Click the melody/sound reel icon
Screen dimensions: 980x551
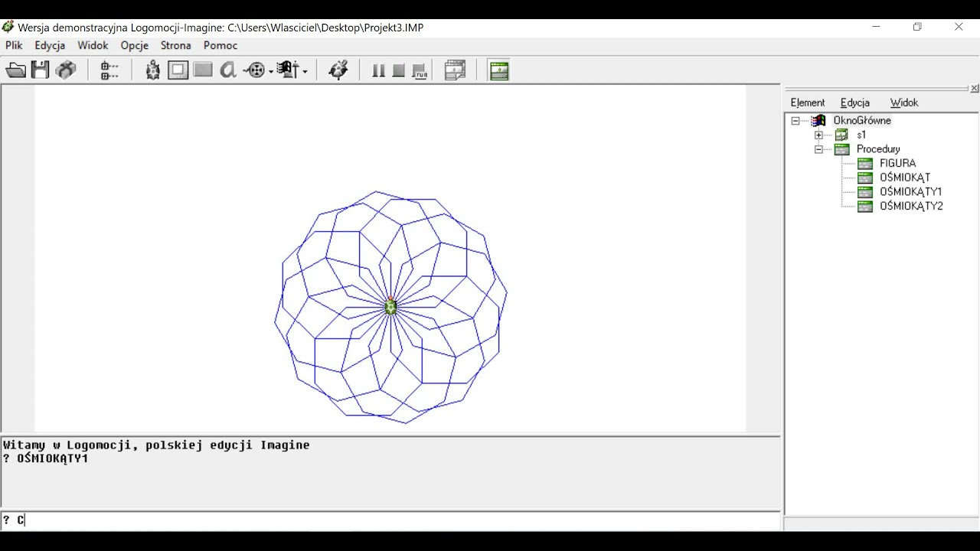pyautogui.click(x=255, y=70)
